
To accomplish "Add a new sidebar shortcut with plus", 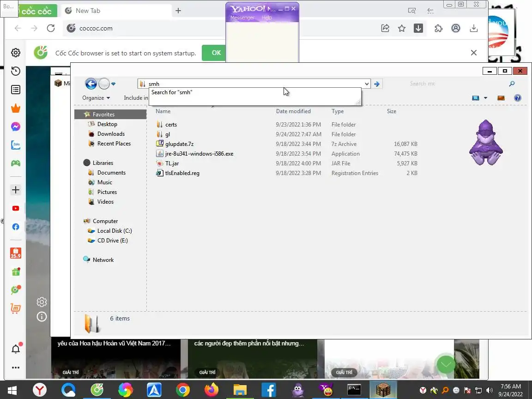I will tap(16, 190).
